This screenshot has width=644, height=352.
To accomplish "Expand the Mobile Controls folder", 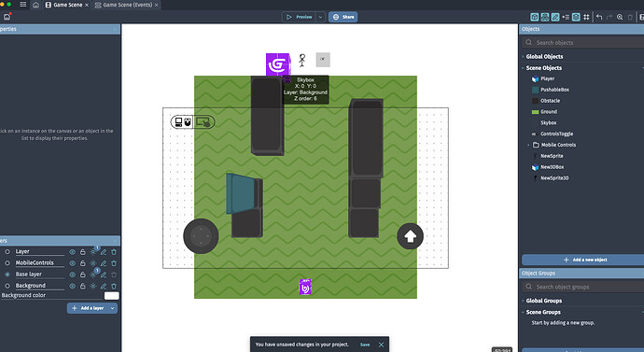I will 528,145.
